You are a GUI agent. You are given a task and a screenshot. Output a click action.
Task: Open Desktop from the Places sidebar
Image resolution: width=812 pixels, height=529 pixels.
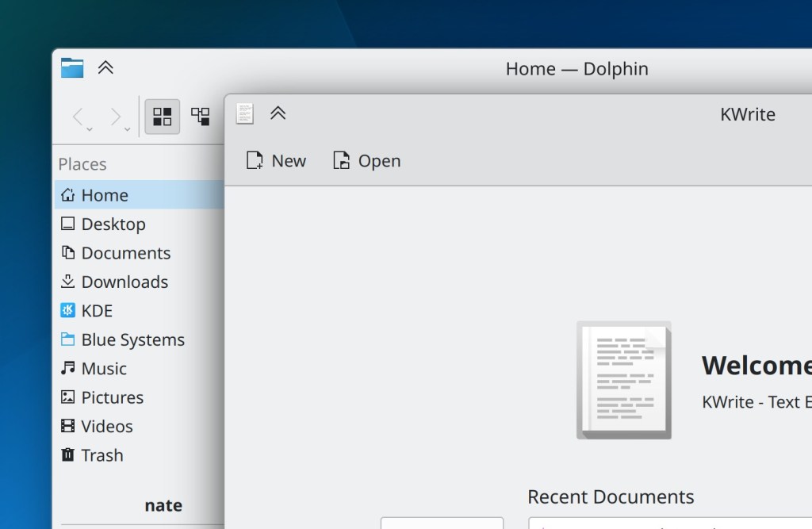(113, 224)
